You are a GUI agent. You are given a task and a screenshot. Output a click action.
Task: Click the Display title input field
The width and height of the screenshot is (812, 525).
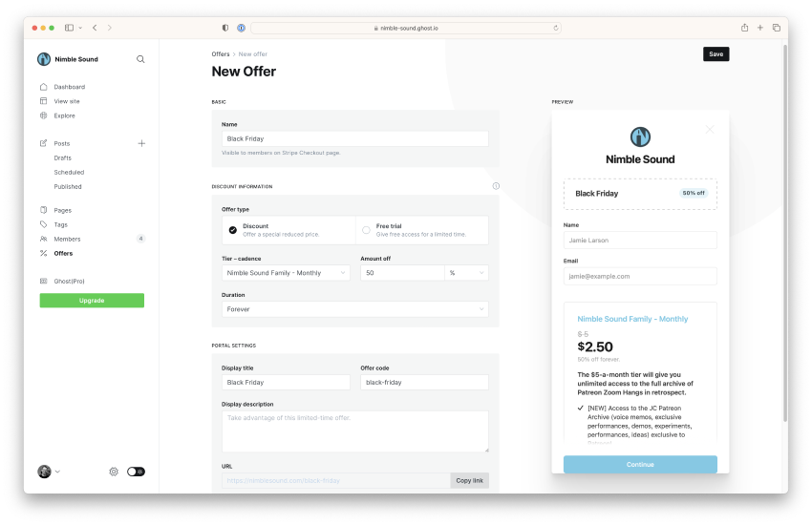[x=286, y=382]
